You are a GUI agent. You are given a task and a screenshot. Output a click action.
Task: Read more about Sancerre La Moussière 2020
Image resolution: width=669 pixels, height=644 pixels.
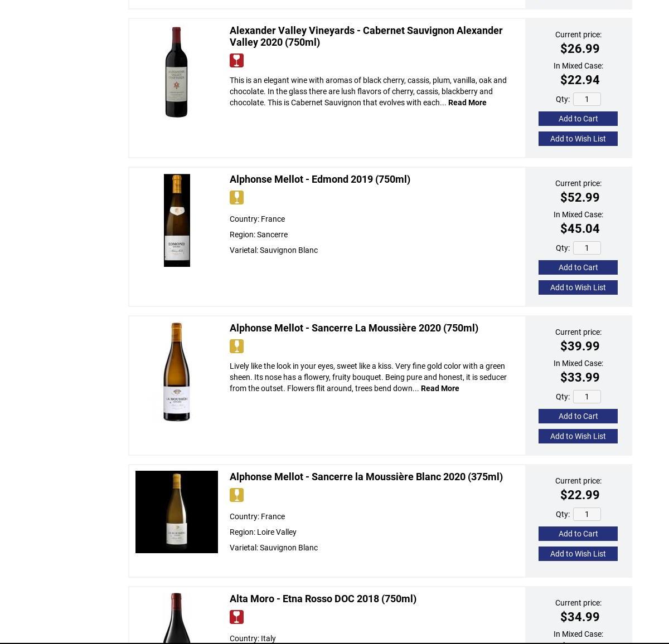click(x=440, y=388)
